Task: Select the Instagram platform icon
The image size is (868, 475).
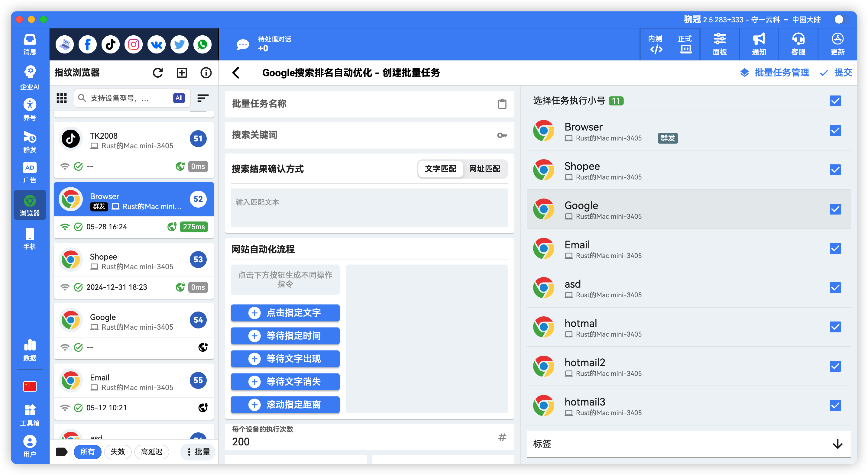Action: tap(134, 44)
